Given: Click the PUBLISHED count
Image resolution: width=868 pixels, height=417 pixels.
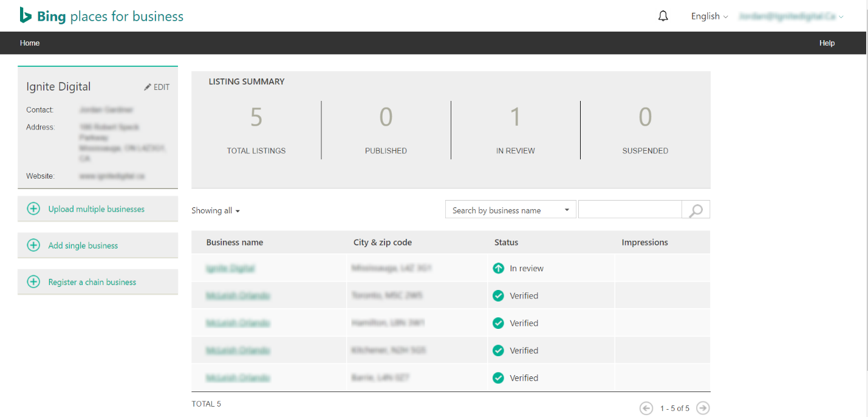Looking at the screenshot, I should coord(386,117).
